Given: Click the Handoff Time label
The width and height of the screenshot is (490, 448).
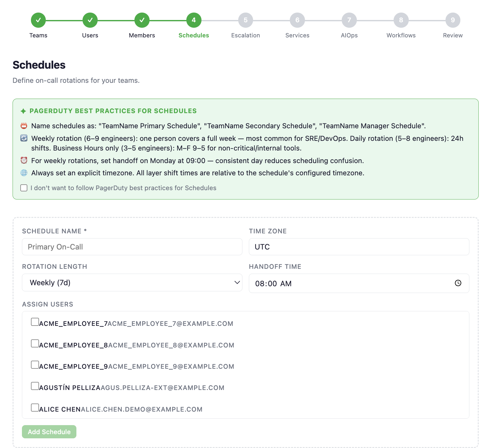Looking at the screenshot, I should [x=275, y=267].
